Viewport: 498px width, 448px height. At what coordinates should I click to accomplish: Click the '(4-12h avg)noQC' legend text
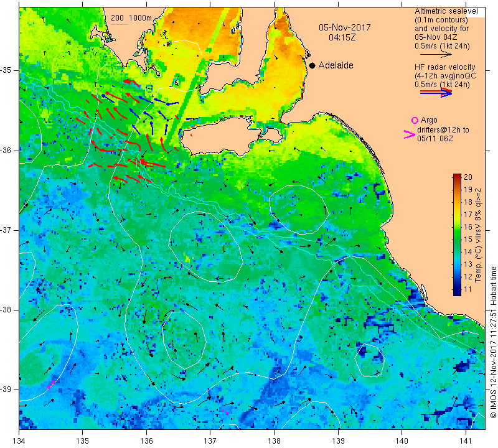[x=445, y=76]
